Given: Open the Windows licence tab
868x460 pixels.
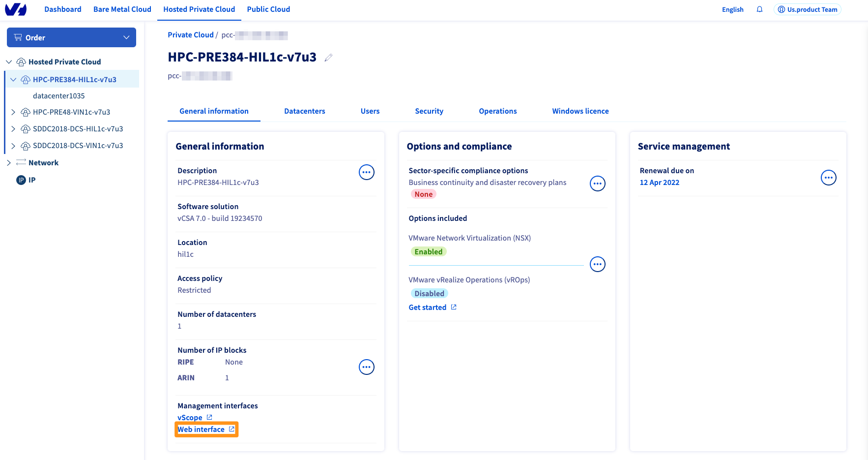Looking at the screenshot, I should coord(580,111).
